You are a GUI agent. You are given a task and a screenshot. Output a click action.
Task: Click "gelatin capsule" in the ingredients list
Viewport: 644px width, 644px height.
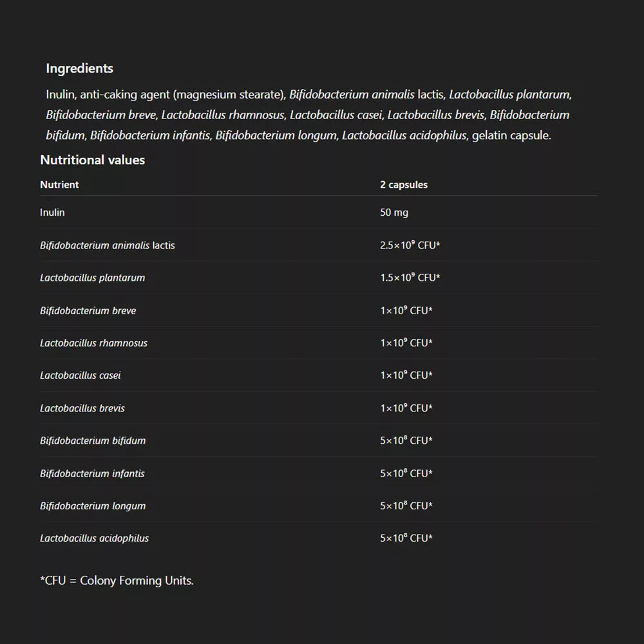pos(511,136)
